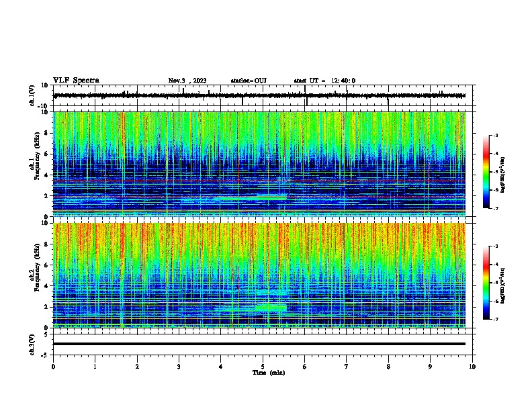Select the "start UT = 12:40: 0" header
532x411 pixels.
pyautogui.click(x=324, y=81)
